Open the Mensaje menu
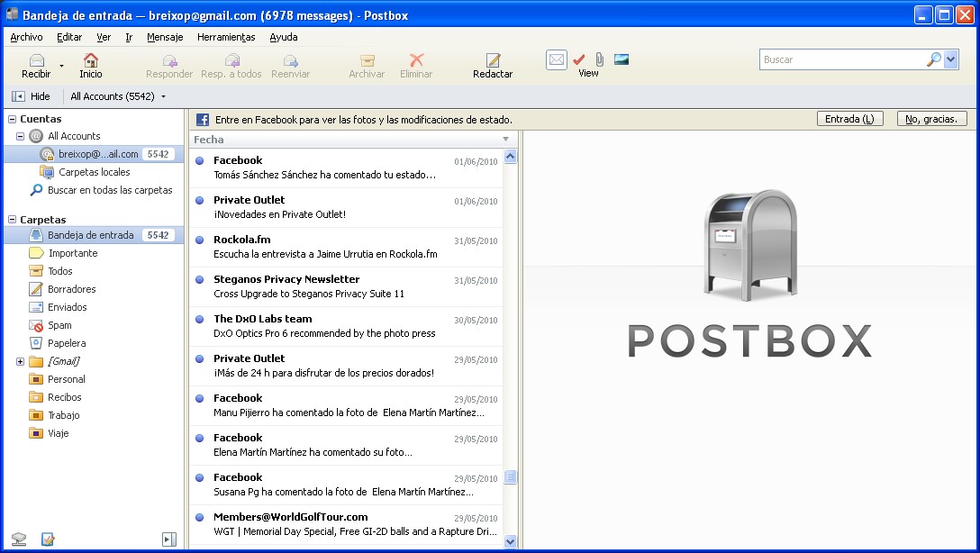Viewport: 980px width, 553px height. [x=165, y=37]
